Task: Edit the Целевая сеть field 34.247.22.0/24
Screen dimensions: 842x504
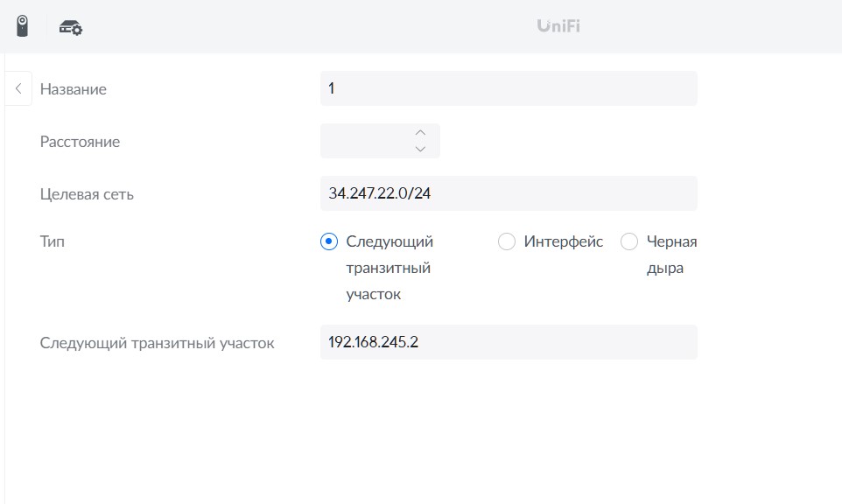Action: 509,193
